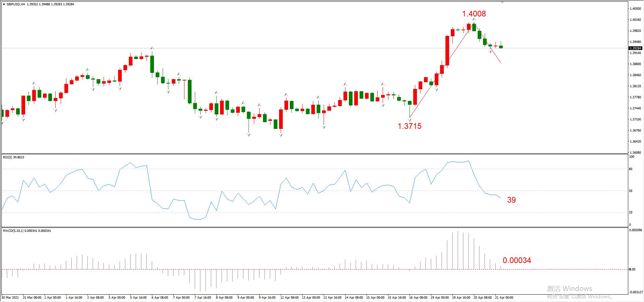Viewport: 644px width, 302px height.
Task: Click the 1.40500 level on the price scale
Action: pyautogui.click(x=635, y=9)
